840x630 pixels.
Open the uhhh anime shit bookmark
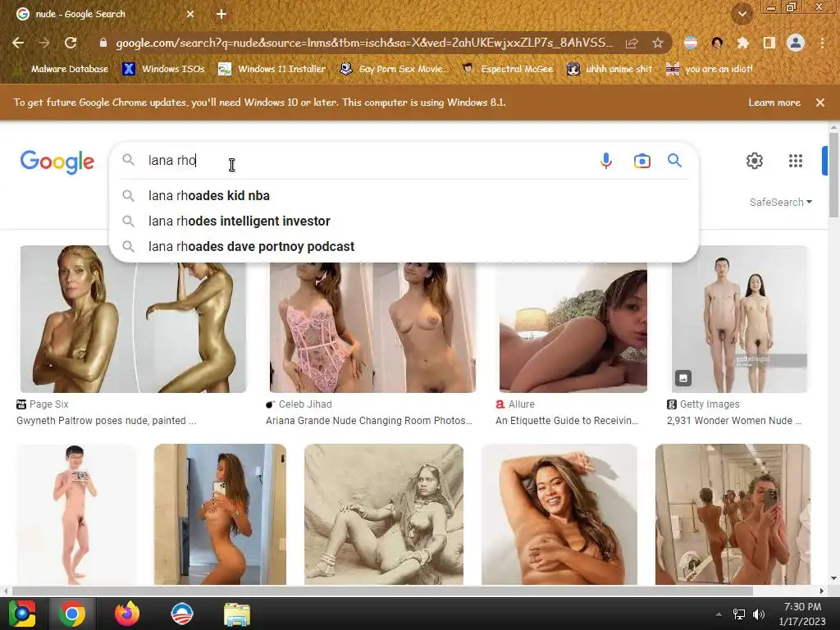(610, 69)
